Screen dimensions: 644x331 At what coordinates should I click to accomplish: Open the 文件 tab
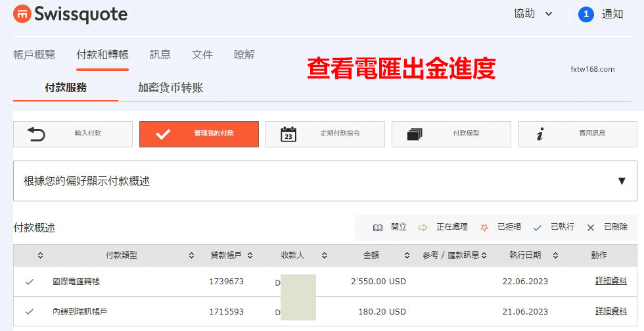202,55
